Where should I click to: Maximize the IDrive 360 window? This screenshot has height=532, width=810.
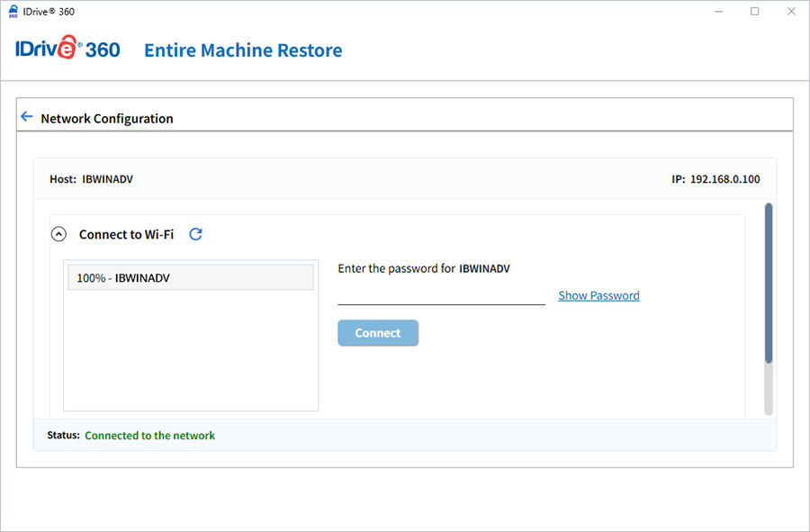click(x=755, y=12)
